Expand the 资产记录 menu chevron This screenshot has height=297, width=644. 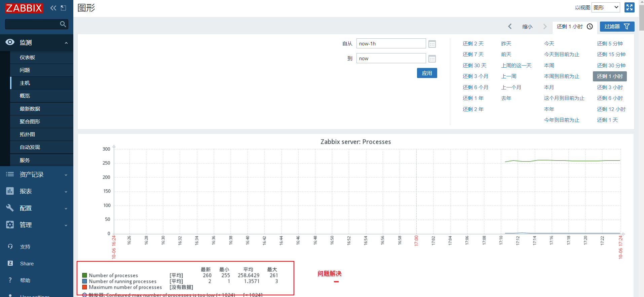point(66,175)
